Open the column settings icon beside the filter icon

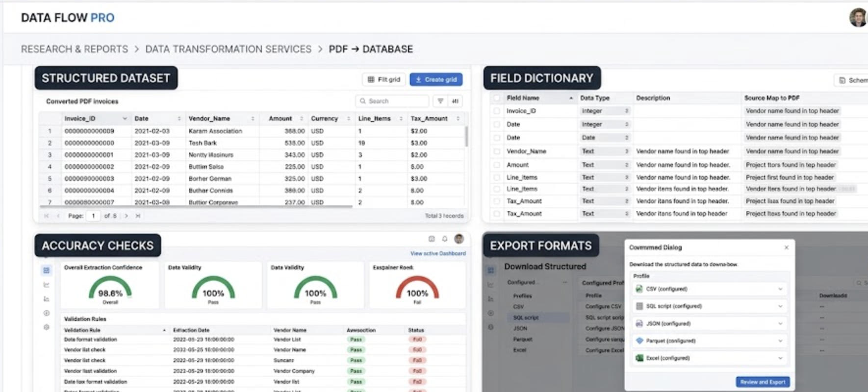tap(455, 101)
